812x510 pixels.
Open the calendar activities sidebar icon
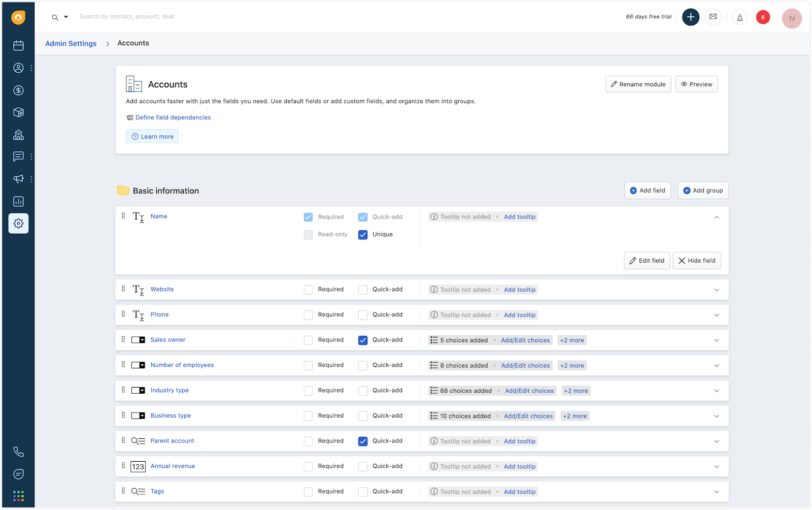18,46
